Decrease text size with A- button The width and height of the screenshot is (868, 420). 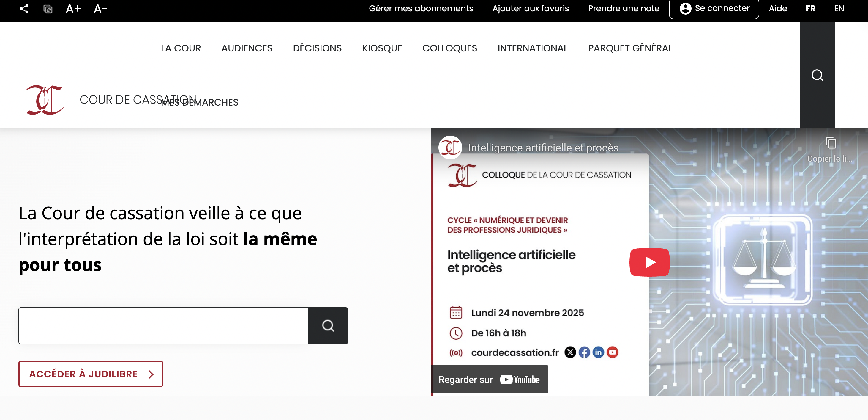coord(100,9)
